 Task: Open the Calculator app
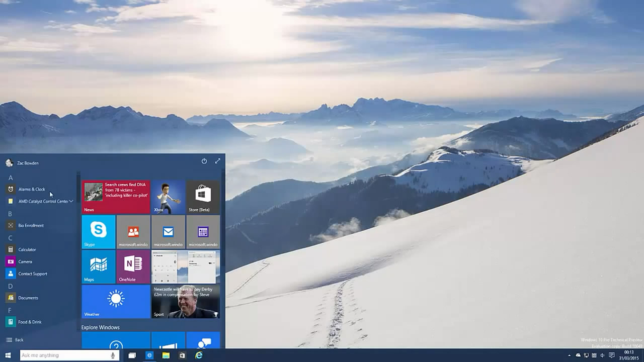pos(26,249)
